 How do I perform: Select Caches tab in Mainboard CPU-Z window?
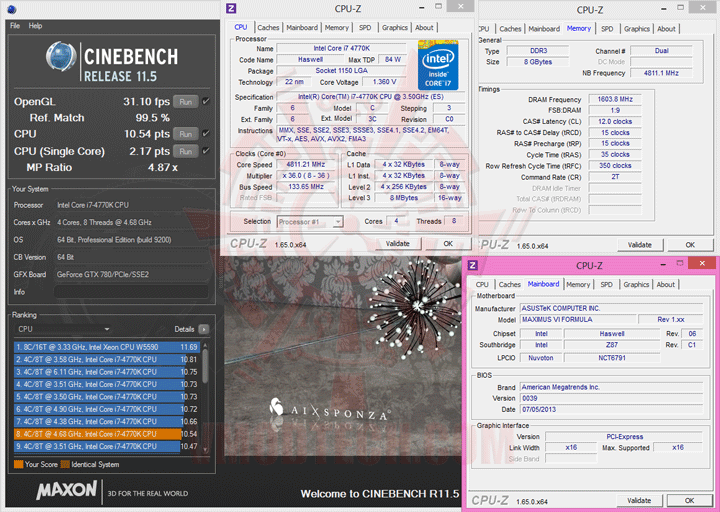[509, 285]
